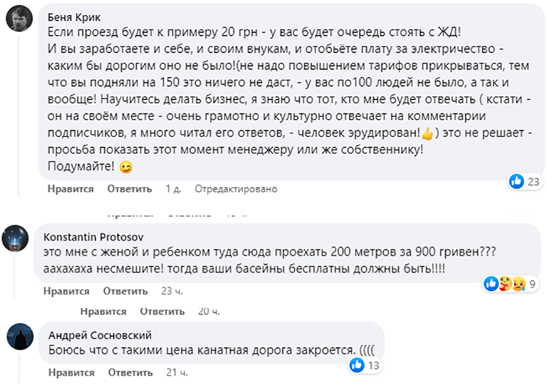This screenshot has width=546, height=392.
Task: Reply to Андрей Сосновский's comment
Action: (x=130, y=372)
